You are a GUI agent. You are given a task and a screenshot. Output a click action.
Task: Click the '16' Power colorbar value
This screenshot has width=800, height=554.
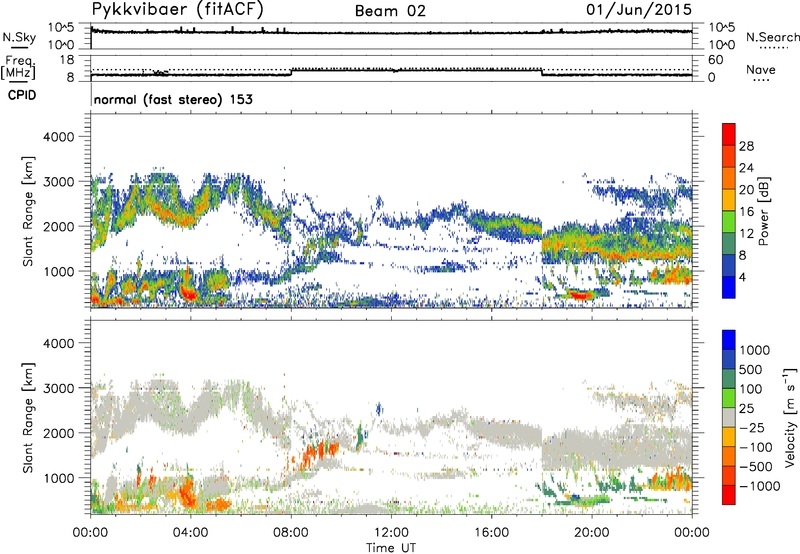tap(746, 212)
